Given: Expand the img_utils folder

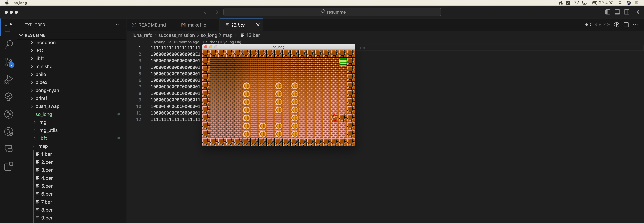Looking at the screenshot, I should click(x=48, y=130).
